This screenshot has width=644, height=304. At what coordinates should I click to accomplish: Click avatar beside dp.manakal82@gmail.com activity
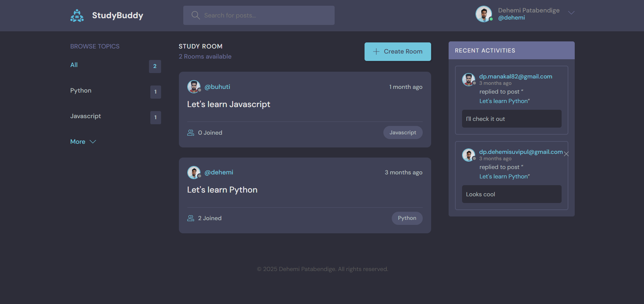468,79
